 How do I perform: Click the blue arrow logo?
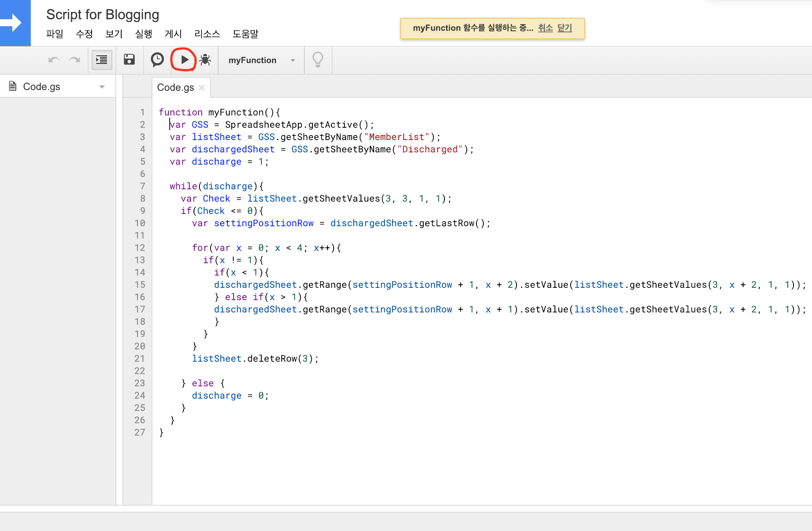pyautogui.click(x=15, y=23)
